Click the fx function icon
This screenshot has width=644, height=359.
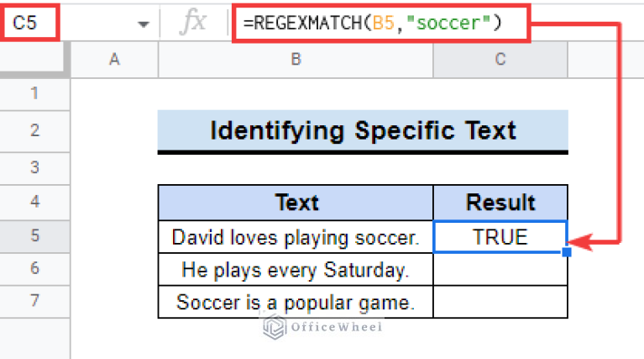[x=192, y=22]
